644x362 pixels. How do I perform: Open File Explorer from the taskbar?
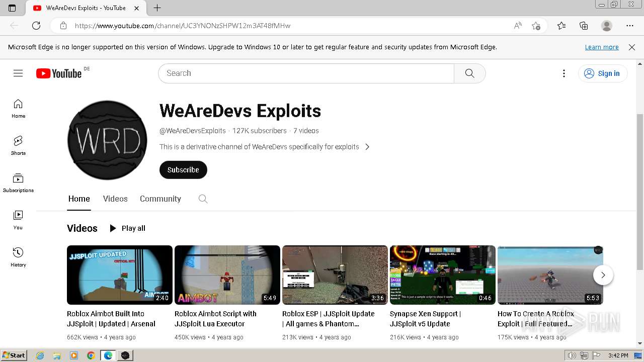point(57,355)
